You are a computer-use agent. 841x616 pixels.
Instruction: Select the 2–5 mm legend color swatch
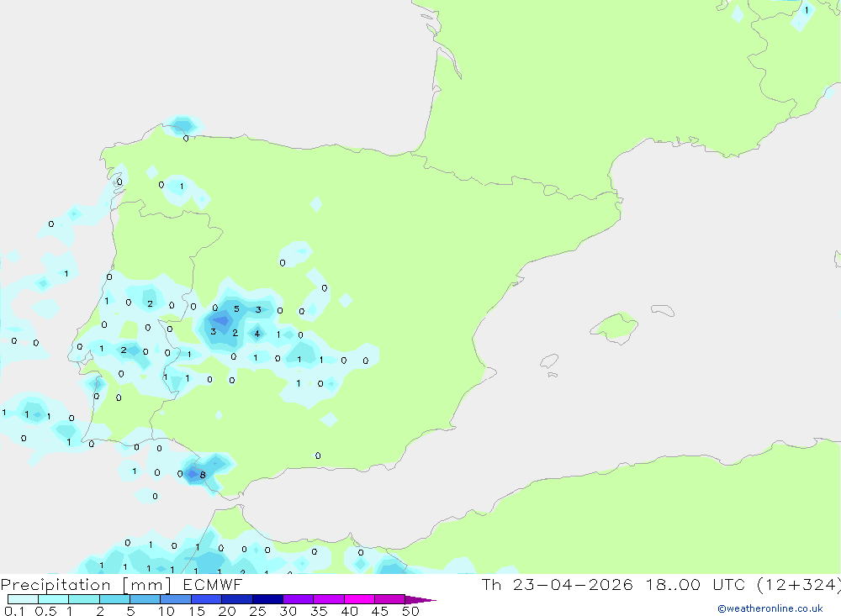tap(114, 599)
